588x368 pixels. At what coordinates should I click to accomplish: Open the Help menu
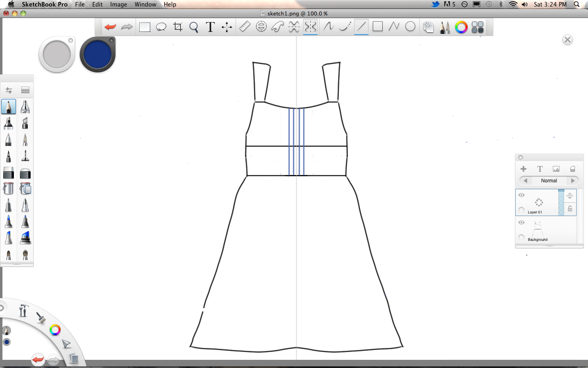170,4
